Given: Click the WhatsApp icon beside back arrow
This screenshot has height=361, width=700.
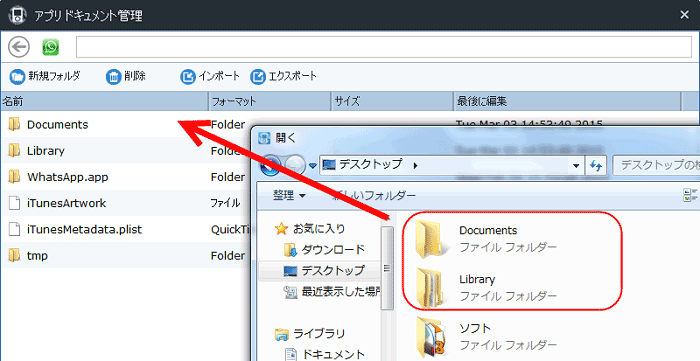Looking at the screenshot, I should pyautogui.click(x=51, y=47).
